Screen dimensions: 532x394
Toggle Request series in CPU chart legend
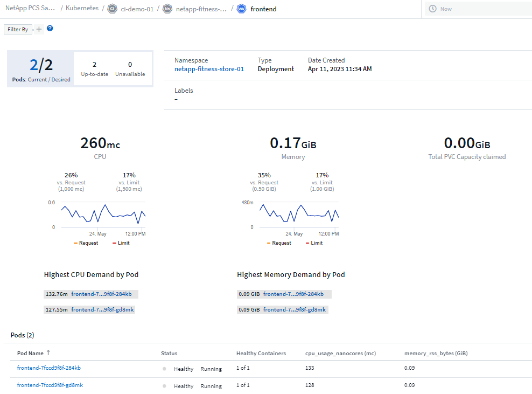point(86,243)
